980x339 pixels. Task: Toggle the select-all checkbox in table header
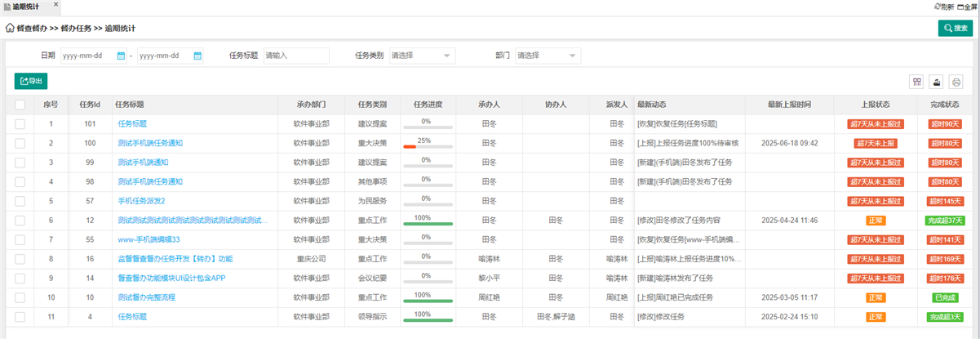pyautogui.click(x=20, y=105)
